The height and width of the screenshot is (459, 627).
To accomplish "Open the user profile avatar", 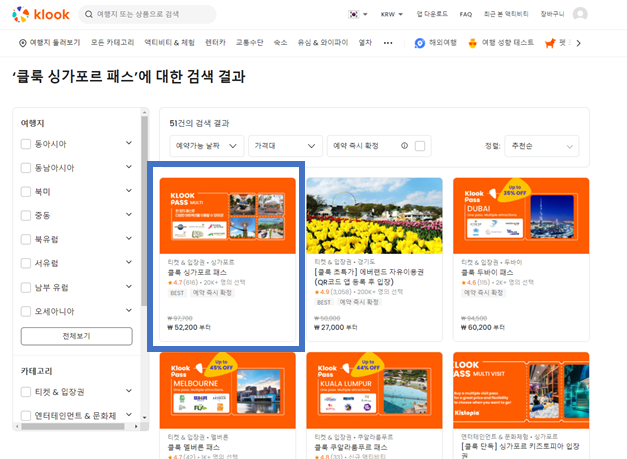I will (x=580, y=14).
